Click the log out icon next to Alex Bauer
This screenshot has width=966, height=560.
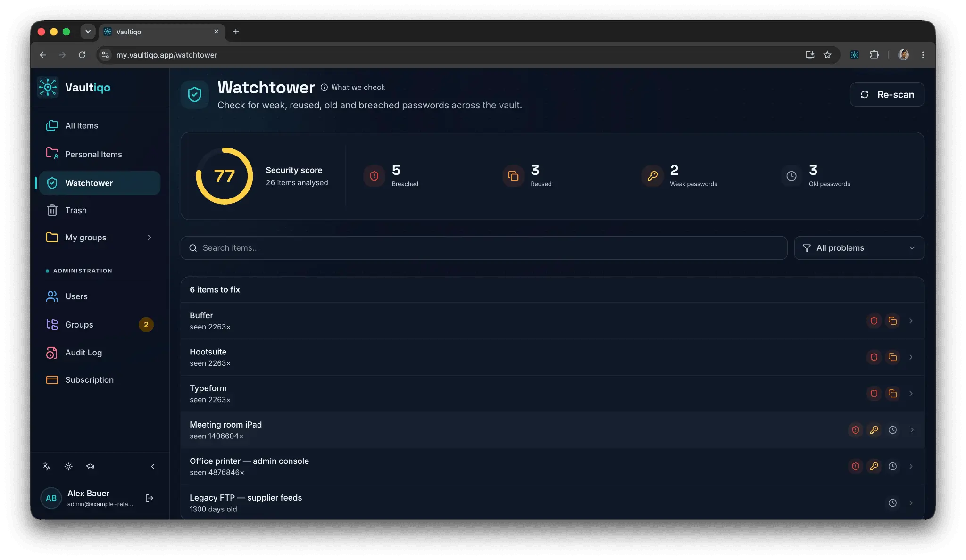[x=150, y=498]
